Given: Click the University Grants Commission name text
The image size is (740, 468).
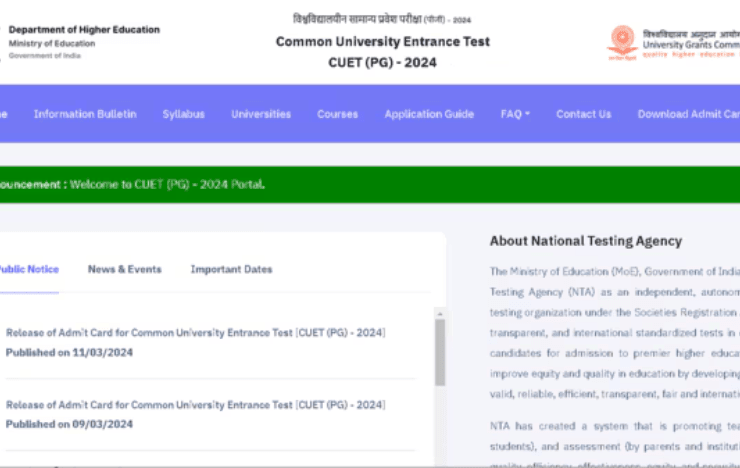Looking at the screenshot, I should coord(691,45).
